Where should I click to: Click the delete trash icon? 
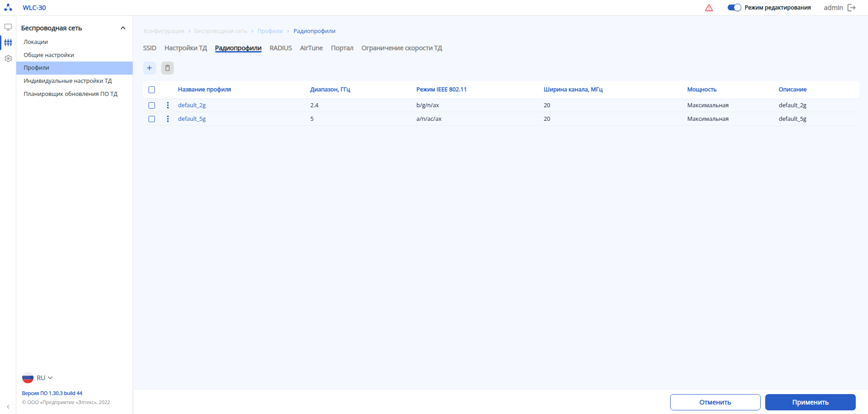click(168, 68)
